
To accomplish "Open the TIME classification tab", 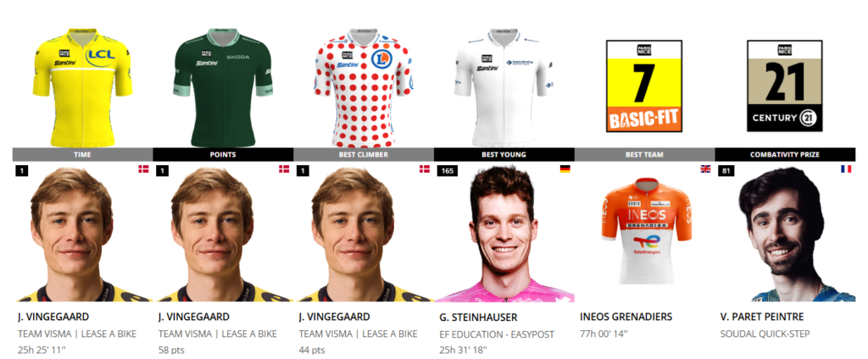I will [82, 155].
